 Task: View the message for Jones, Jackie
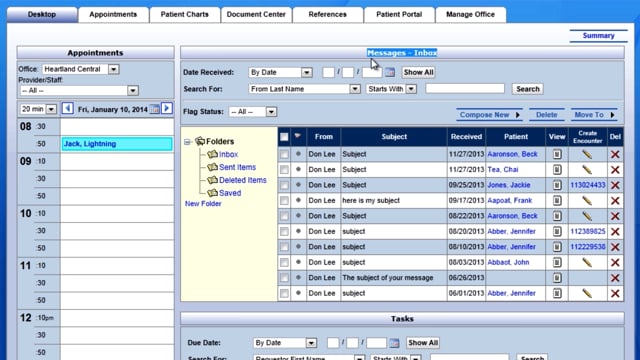tap(557, 185)
